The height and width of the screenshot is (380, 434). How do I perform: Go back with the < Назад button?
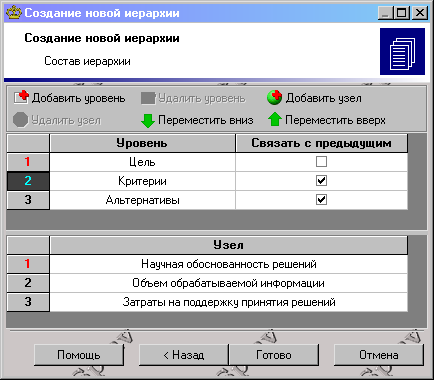coord(184,355)
